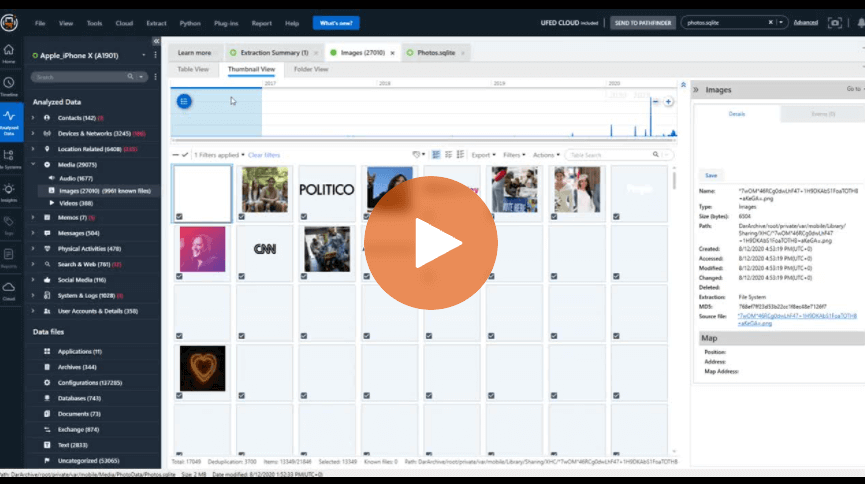
Task: Collapse the Images details panel chevrons
Action: 696,89
